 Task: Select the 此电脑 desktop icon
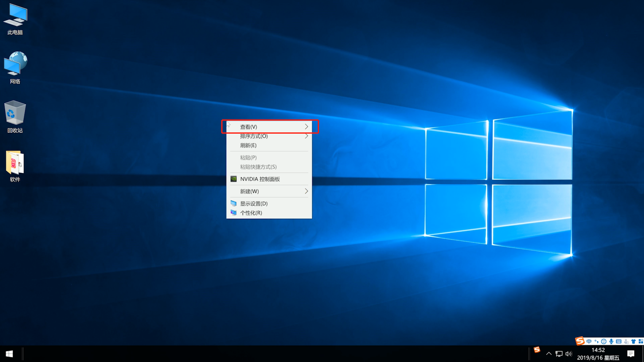pyautogui.click(x=15, y=19)
